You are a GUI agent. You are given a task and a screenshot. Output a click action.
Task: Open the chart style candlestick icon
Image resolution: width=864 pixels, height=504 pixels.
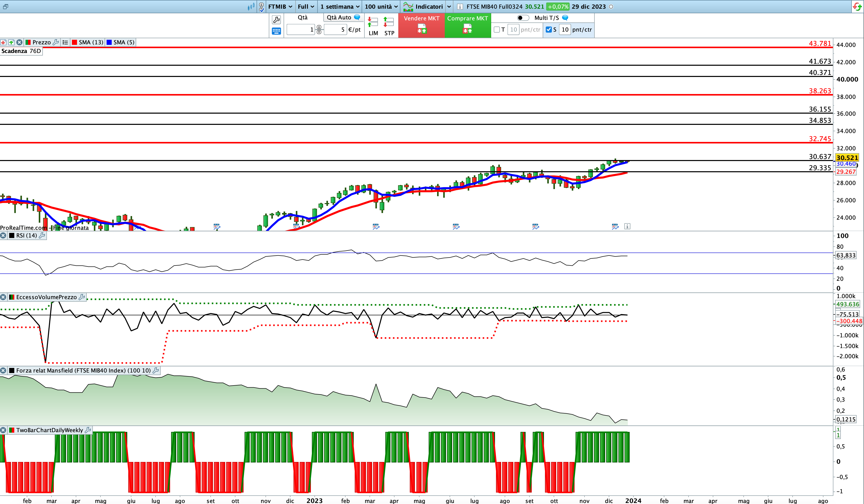click(x=251, y=7)
